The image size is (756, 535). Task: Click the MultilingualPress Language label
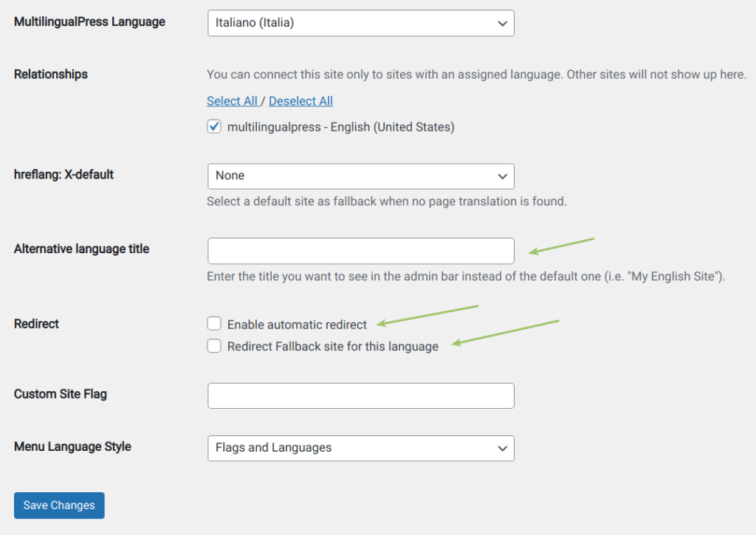coord(89,21)
